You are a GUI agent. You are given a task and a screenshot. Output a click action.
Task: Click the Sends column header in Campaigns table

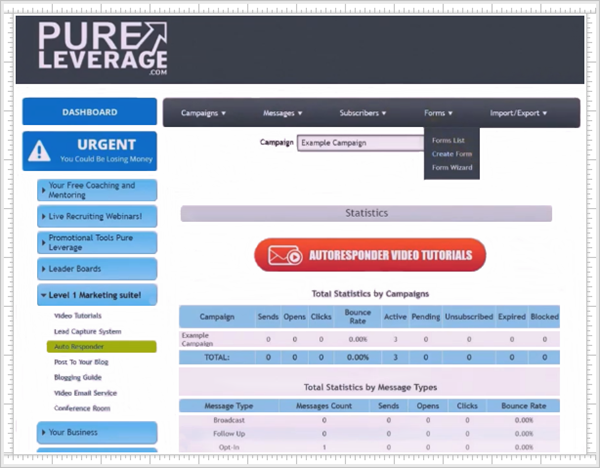(x=268, y=317)
